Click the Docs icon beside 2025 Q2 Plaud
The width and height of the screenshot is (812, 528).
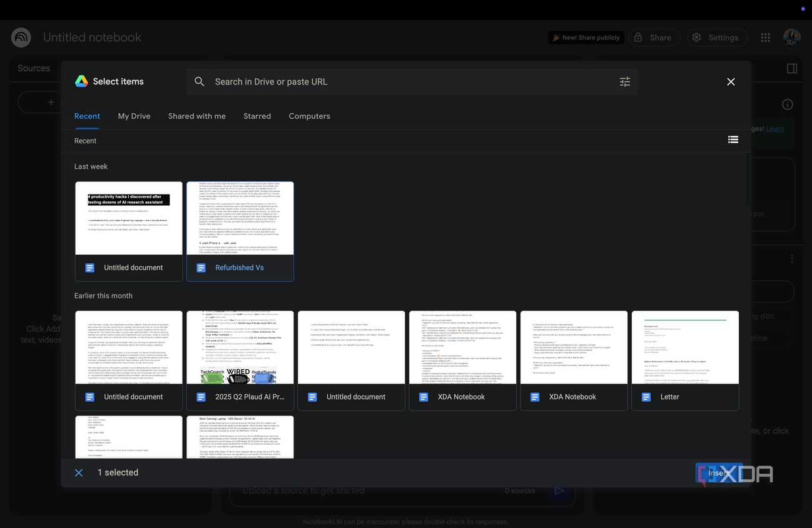(x=201, y=397)
